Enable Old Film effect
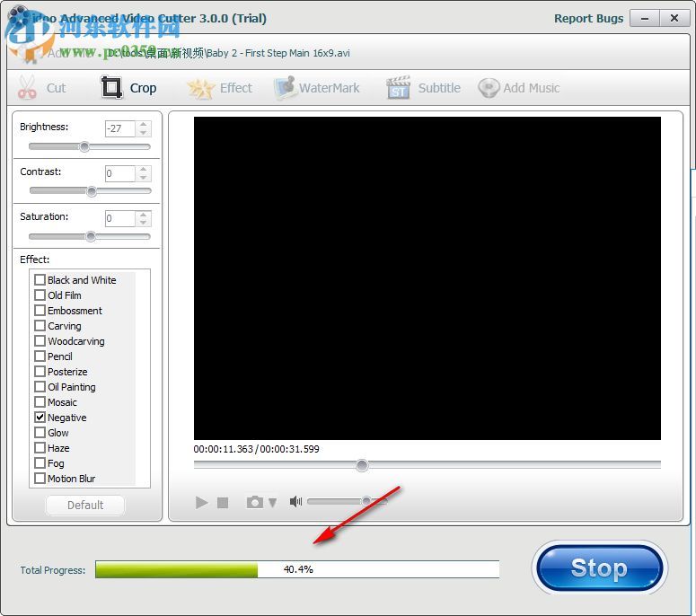696x616 pixels. tap(40, 295)
